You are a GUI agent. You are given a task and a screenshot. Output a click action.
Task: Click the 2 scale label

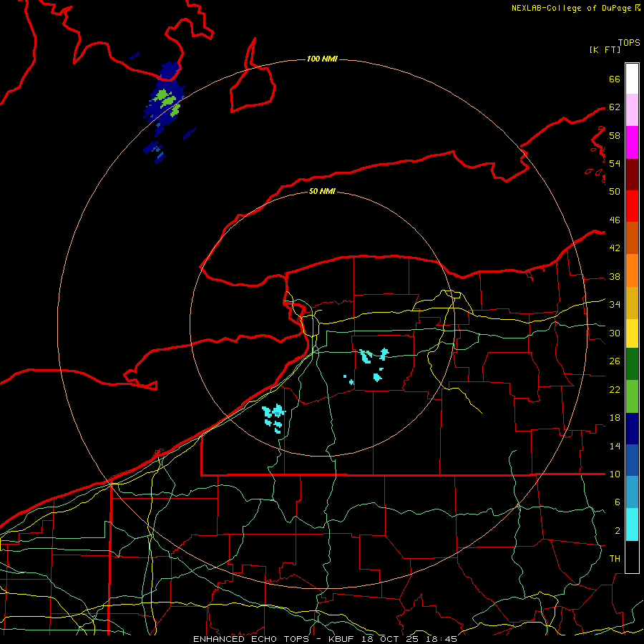(x=617, y=531)
